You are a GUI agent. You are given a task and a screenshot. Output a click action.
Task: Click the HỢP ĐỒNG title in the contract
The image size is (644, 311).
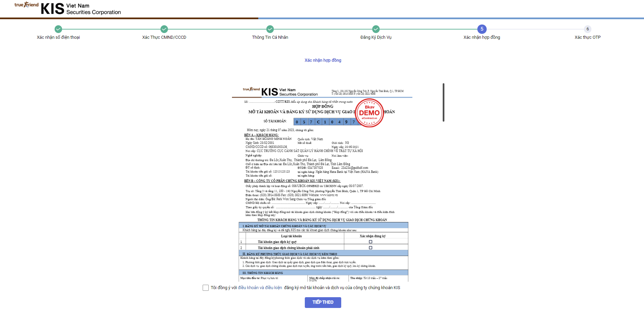pyautogui.click(x=323, y=106)
